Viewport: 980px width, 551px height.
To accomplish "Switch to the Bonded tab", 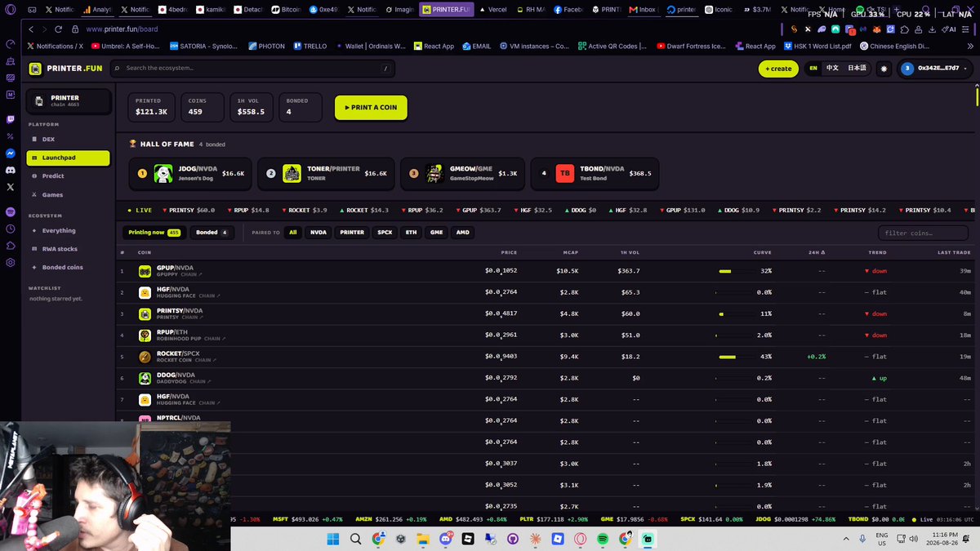I will pyautogui.click(x=212, y=233).
